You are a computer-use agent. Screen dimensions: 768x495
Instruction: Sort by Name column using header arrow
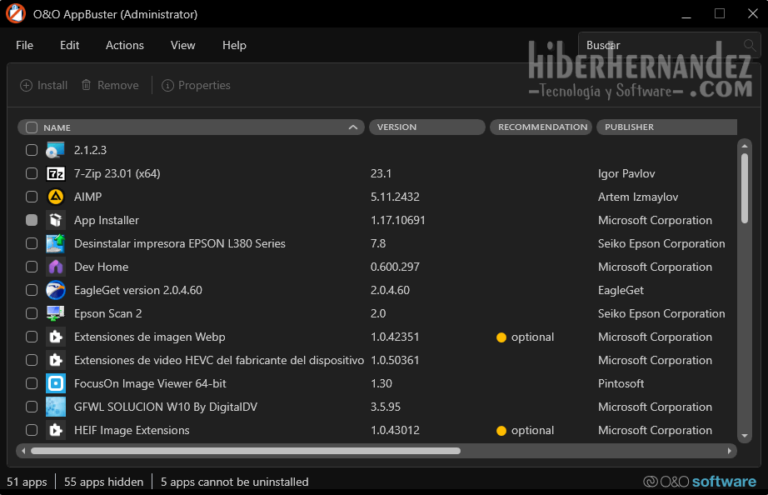coord(354,127)
